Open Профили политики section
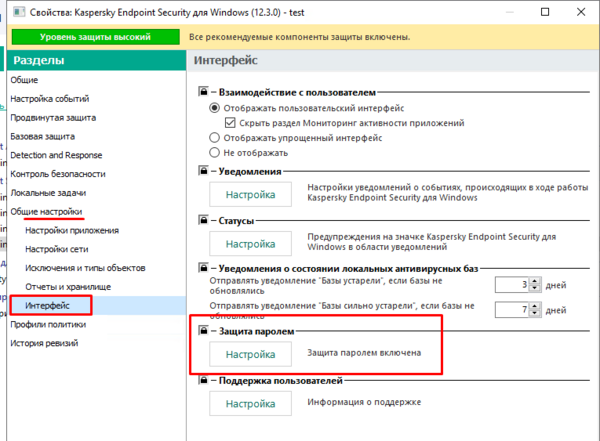 point(48,324)
